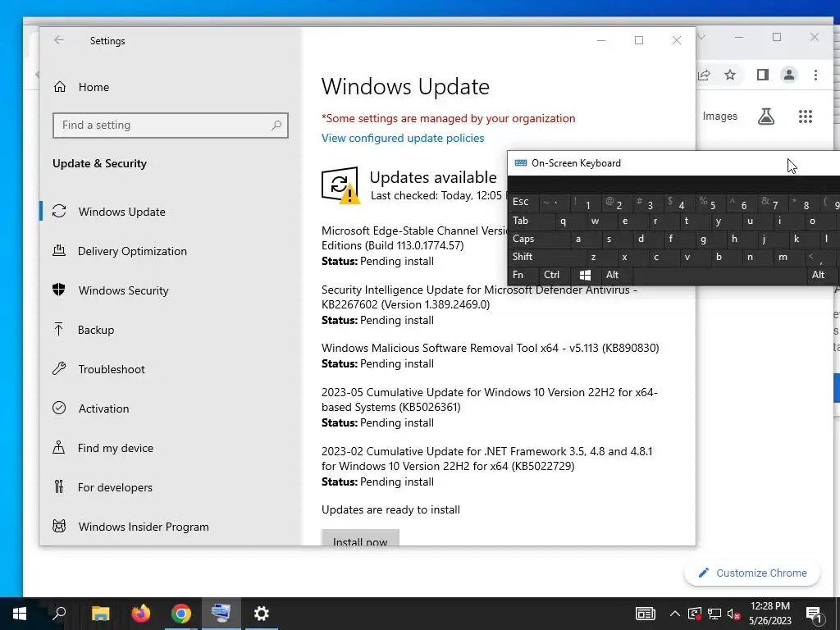The image size is (840, 630).
Task: Open Chrome three-dot menu
Action: 815,75
